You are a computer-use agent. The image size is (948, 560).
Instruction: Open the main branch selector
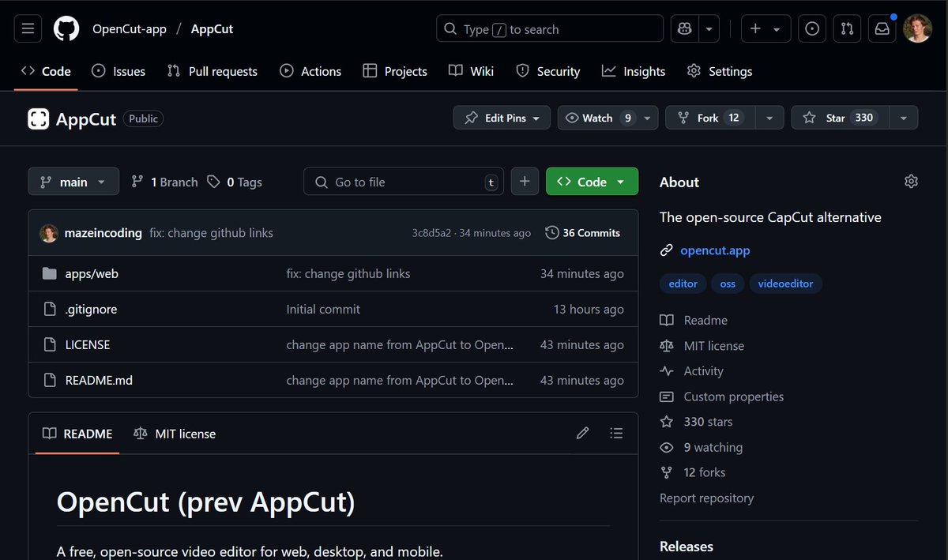(x=73, y=182)
